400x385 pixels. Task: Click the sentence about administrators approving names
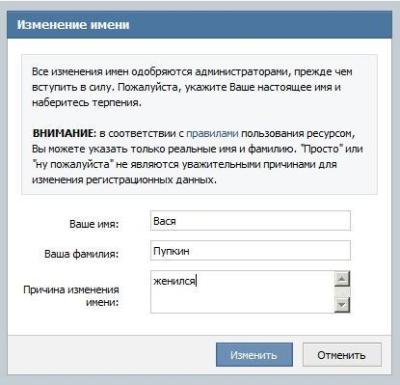(192, 79)
